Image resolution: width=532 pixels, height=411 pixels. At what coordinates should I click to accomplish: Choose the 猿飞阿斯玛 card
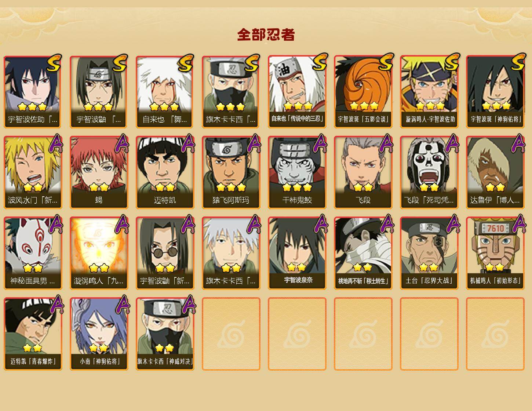231,172
